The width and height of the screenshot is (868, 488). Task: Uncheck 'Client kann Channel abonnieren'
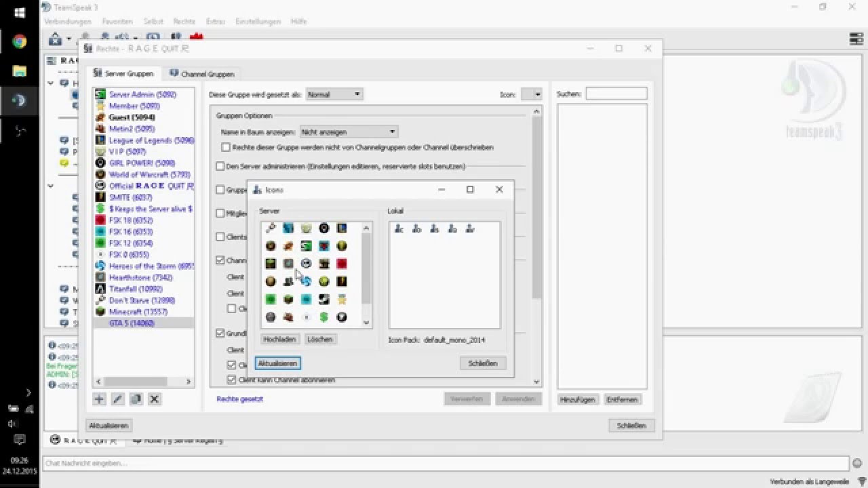(x=231, y=380)
